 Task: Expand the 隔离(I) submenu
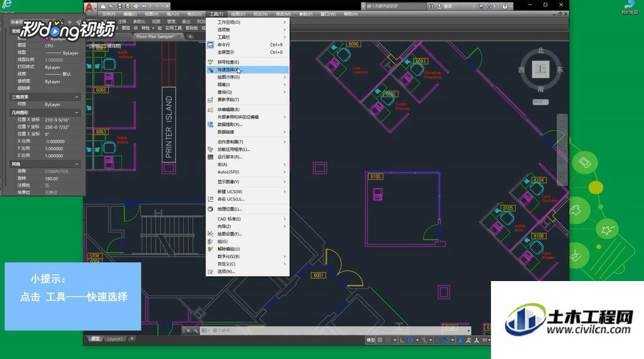(x=248, y=85)
